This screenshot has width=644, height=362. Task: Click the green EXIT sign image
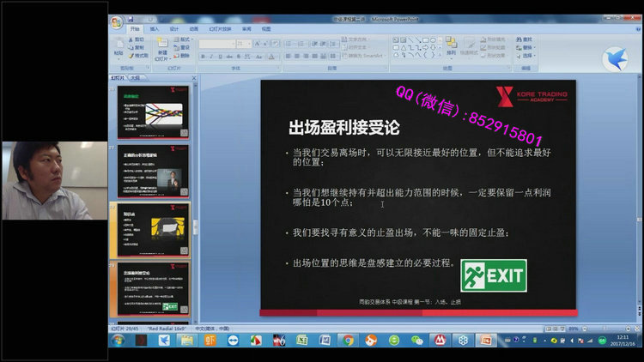[493, 276]
